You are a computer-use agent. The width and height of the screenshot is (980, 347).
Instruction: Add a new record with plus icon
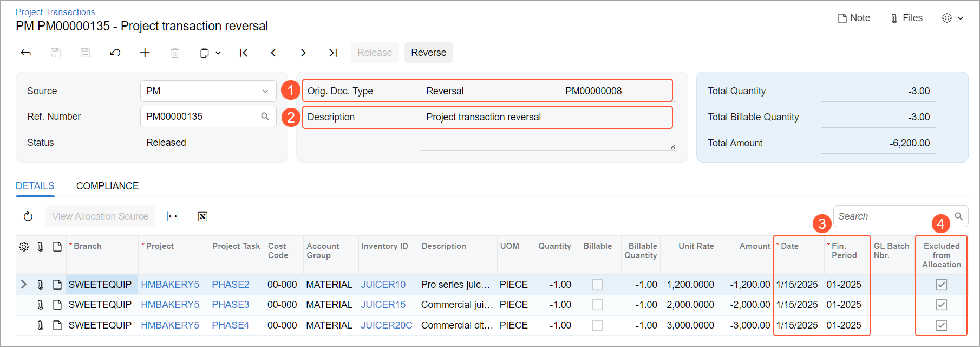pyautogui.click(x=145, y=53)
